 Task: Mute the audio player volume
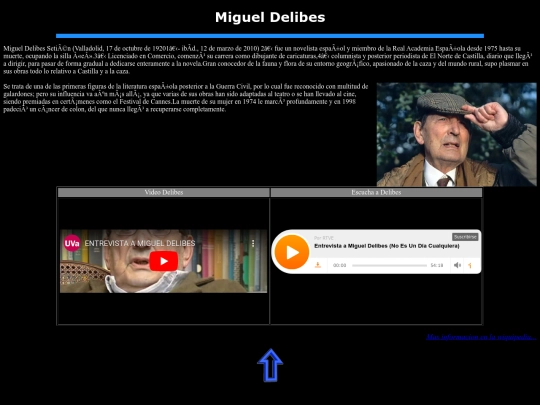point(457,265)
